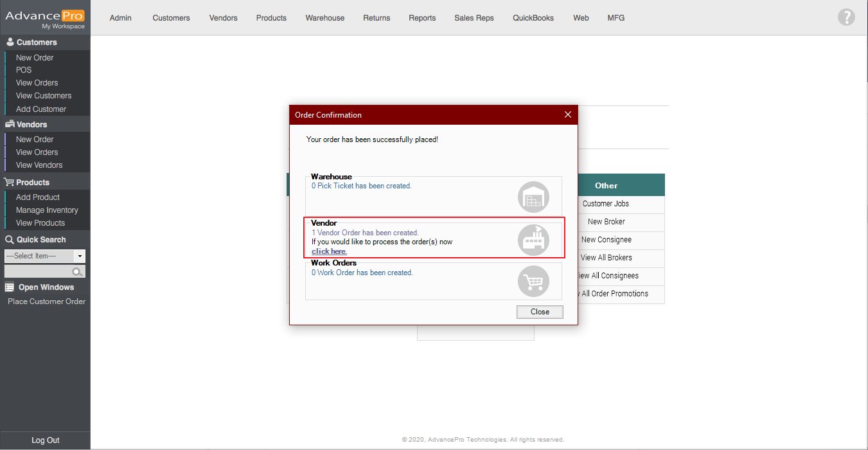Screen dimensions: 868x450
Task: Click the Quick Search magnifier icon button
Action: [78, 272]
